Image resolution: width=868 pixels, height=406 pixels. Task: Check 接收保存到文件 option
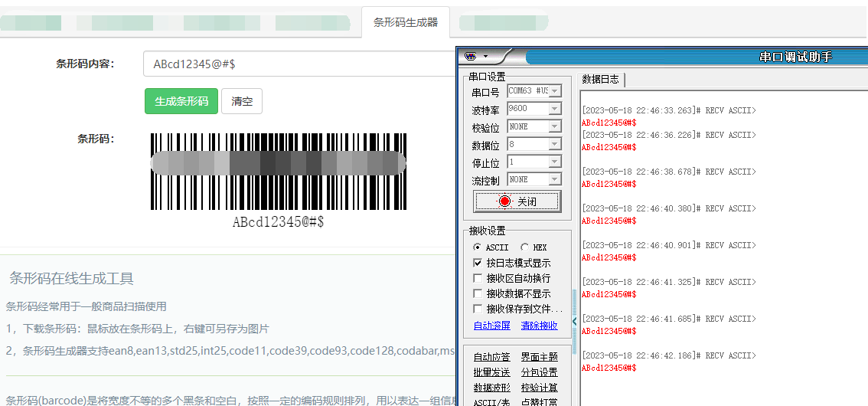477,309
